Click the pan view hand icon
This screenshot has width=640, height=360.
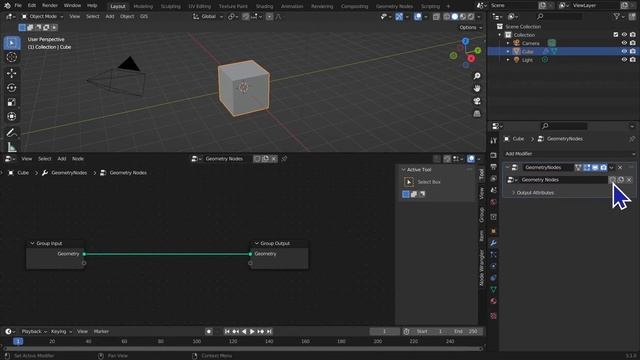pyautogui.click(x=477, y=89)
